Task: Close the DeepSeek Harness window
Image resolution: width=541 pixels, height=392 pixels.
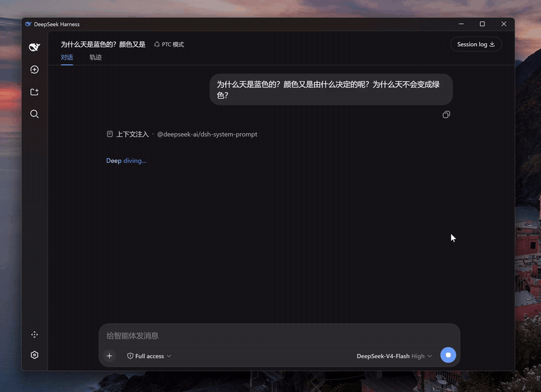Action: coord(503,24)
